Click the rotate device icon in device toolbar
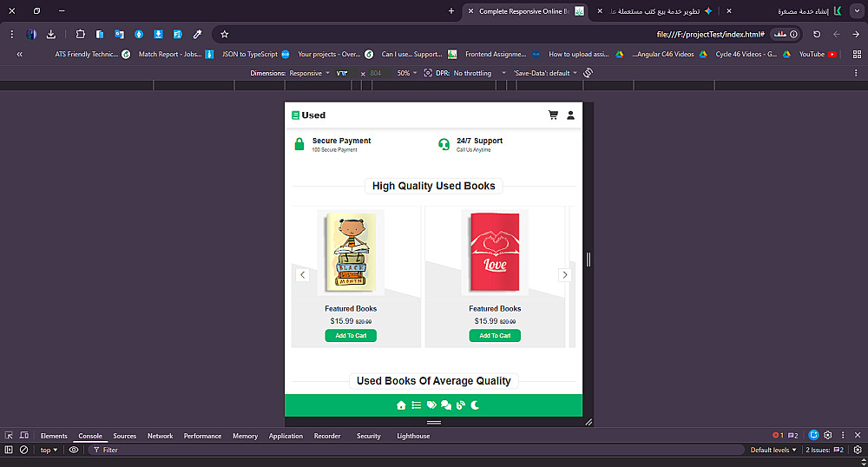Viewport: 868px width, 467px height. [588, 73]
